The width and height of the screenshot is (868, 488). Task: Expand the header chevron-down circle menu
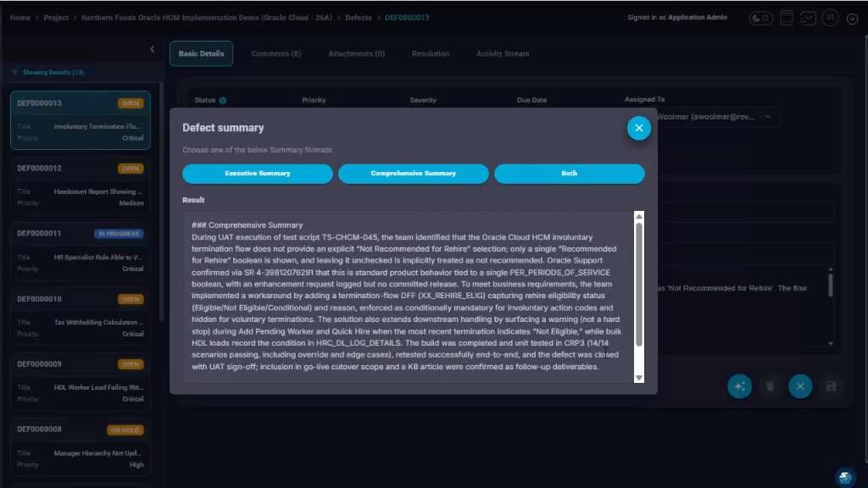(852, 19)
